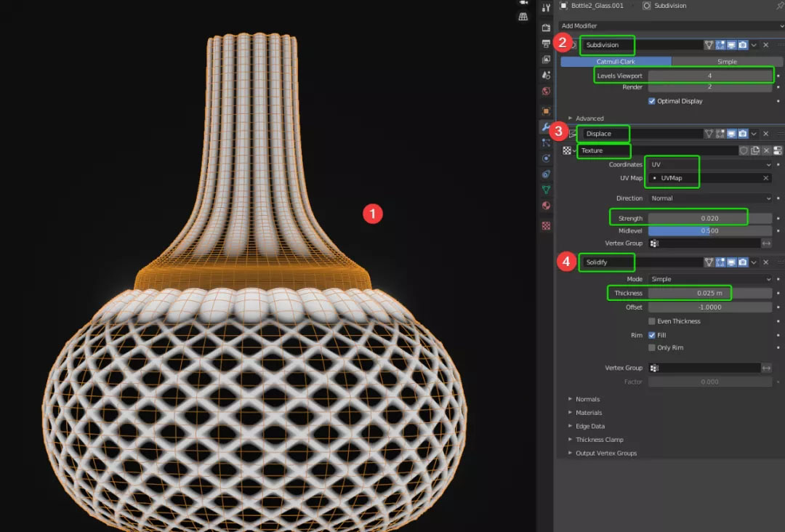The height and width of the screenshot is (532, 785).
Task: Open the Tool properties tab icon
Action: (546, 7)
